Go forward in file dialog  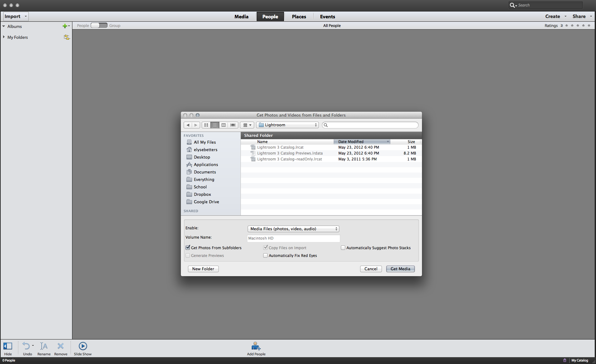pyautogui.click(x=196, y=125)
